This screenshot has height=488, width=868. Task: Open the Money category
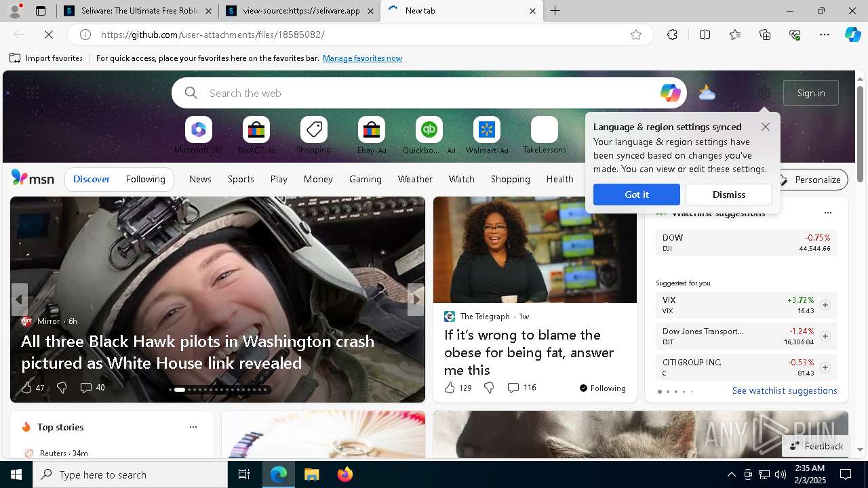(x=318, y=179)
